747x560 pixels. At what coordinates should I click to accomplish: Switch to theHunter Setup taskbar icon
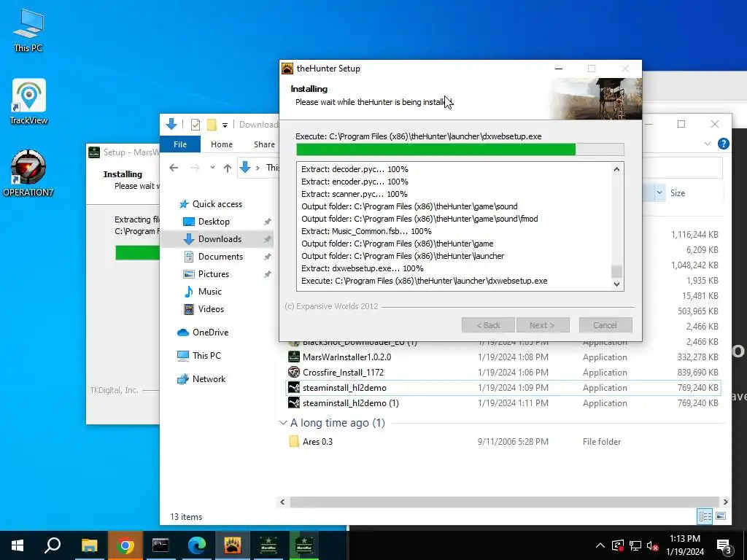click(x=232, y=545)
